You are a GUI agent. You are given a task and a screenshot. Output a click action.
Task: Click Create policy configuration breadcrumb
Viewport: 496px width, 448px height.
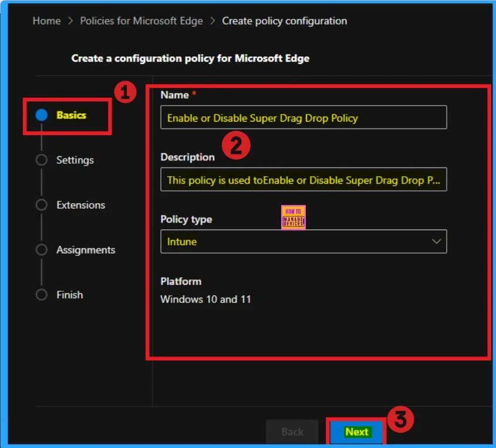point(284,21)
